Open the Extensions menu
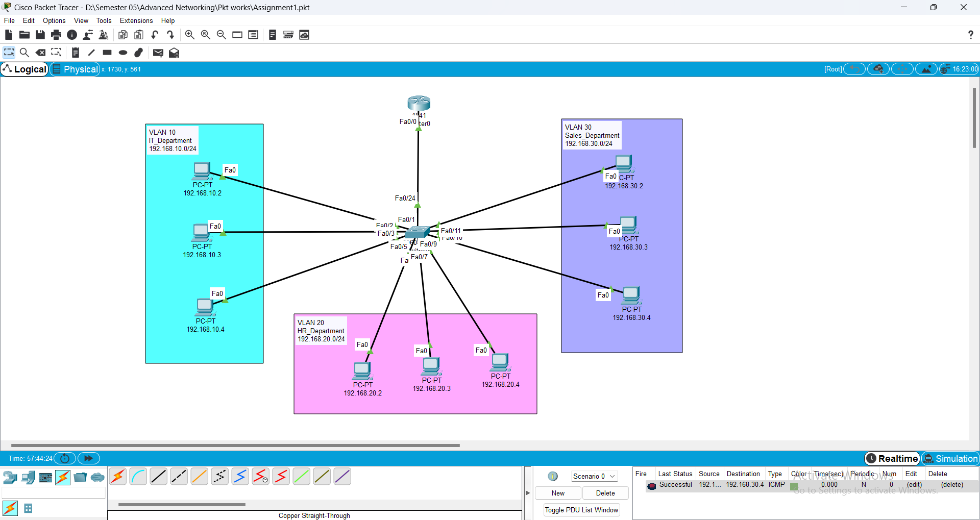Screen dimensions: 980x520 coord(136,20)
